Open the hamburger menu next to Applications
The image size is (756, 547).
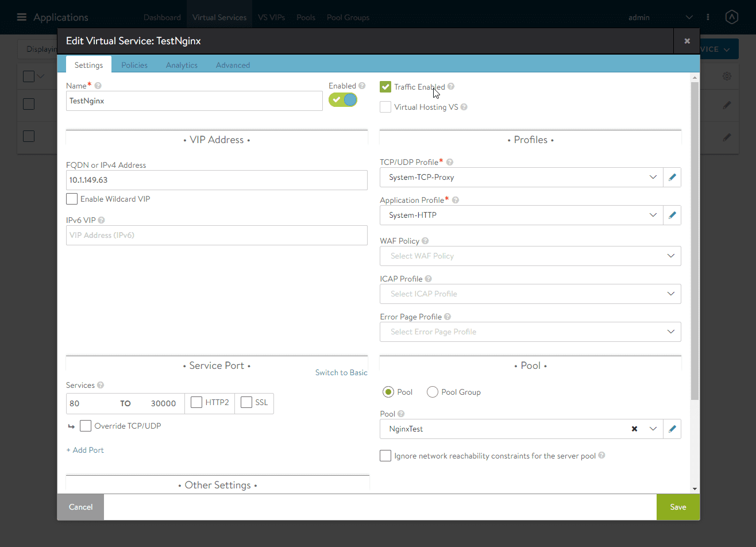pyautogui.click(x=22, y=17)
